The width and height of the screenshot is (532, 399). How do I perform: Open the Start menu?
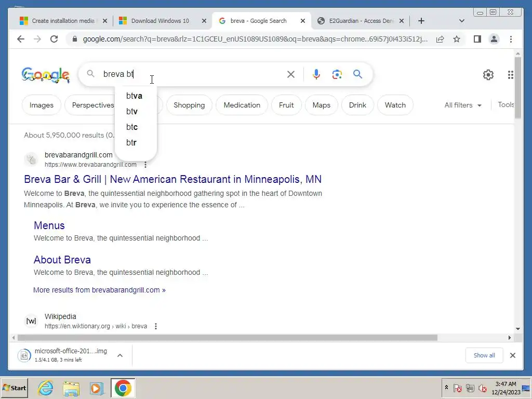pyautogui.click(x=14, y=388)
